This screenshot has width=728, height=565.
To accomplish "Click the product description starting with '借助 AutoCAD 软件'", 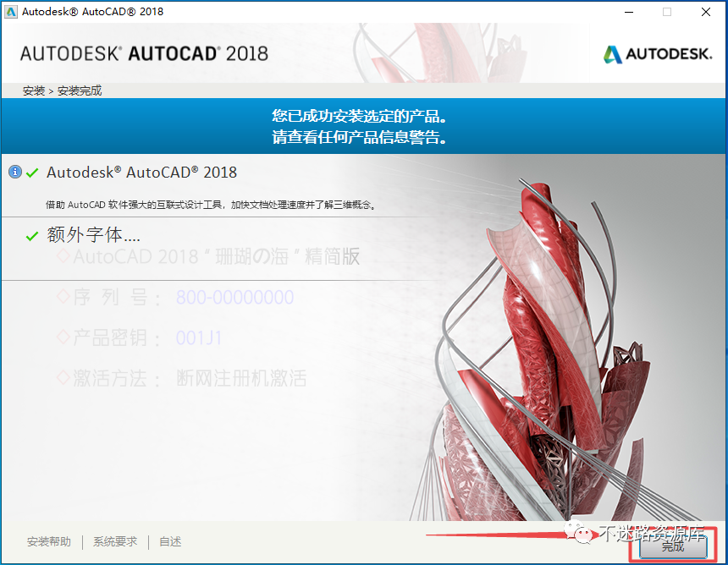I will click(210, 205).
